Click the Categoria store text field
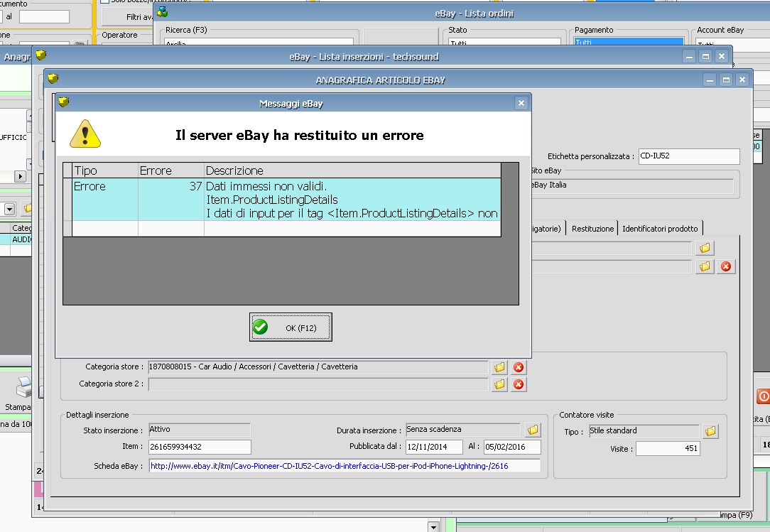Screen dimensions: 770x532 [318, 367]
